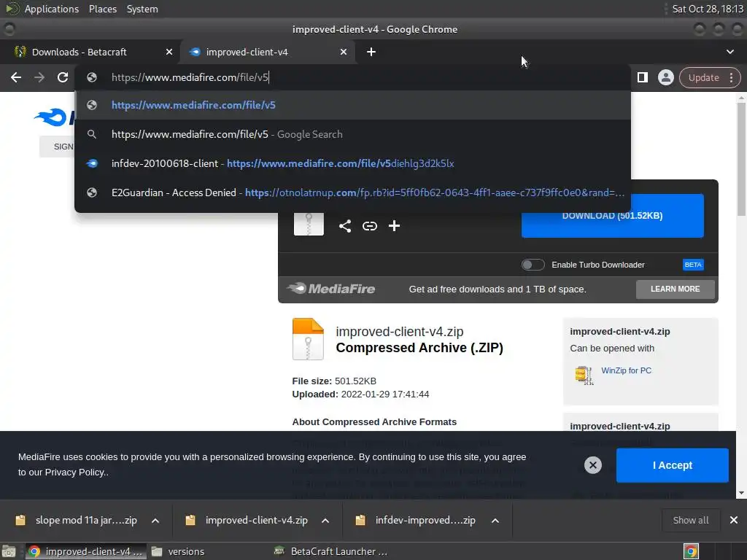Switch to BetaCraft Launcher taskbar window
Image resolution: width=747 pixels, height=560 pixels.
pos(332,551)
